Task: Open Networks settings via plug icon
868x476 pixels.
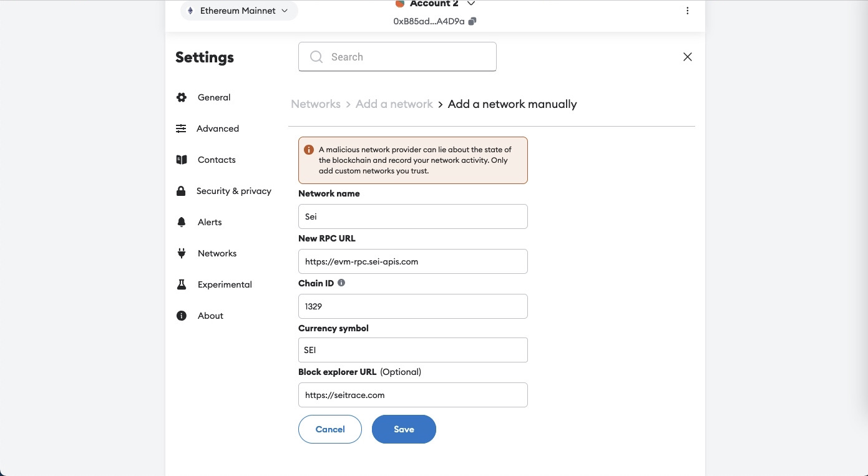Action: point(181,253)
